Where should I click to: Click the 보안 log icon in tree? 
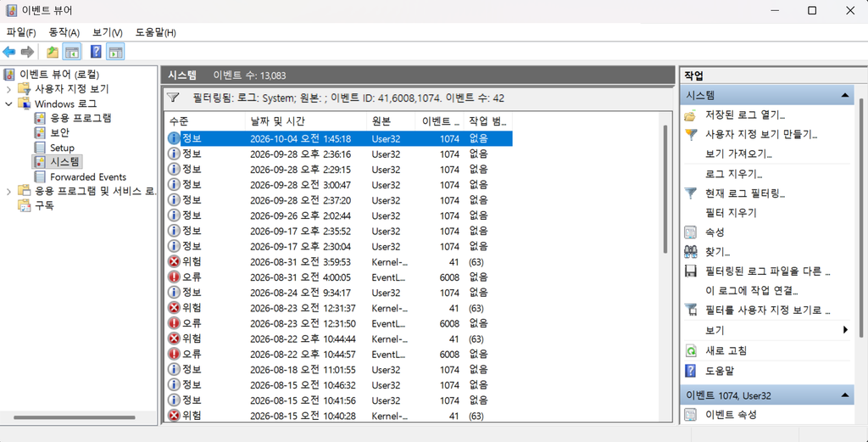point(39,132)
